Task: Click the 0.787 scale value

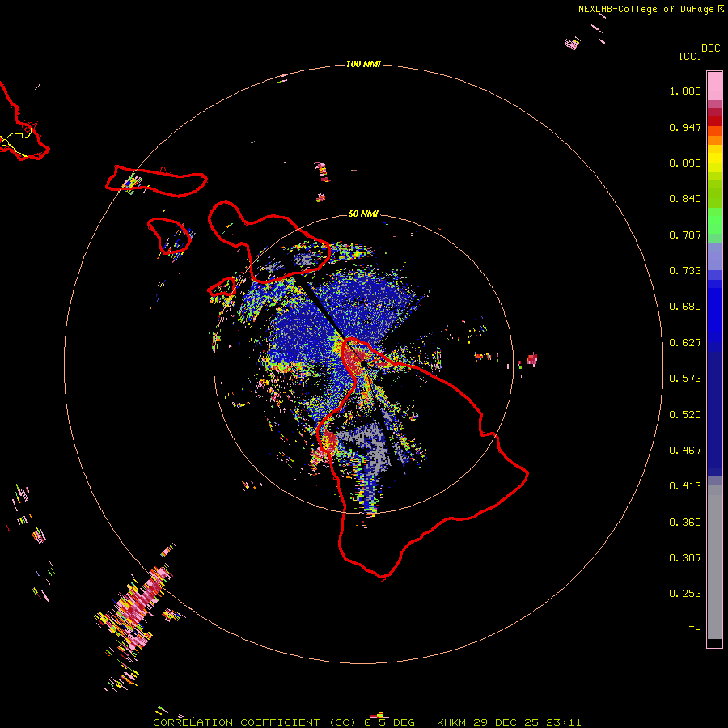Action: coord(685,235)
